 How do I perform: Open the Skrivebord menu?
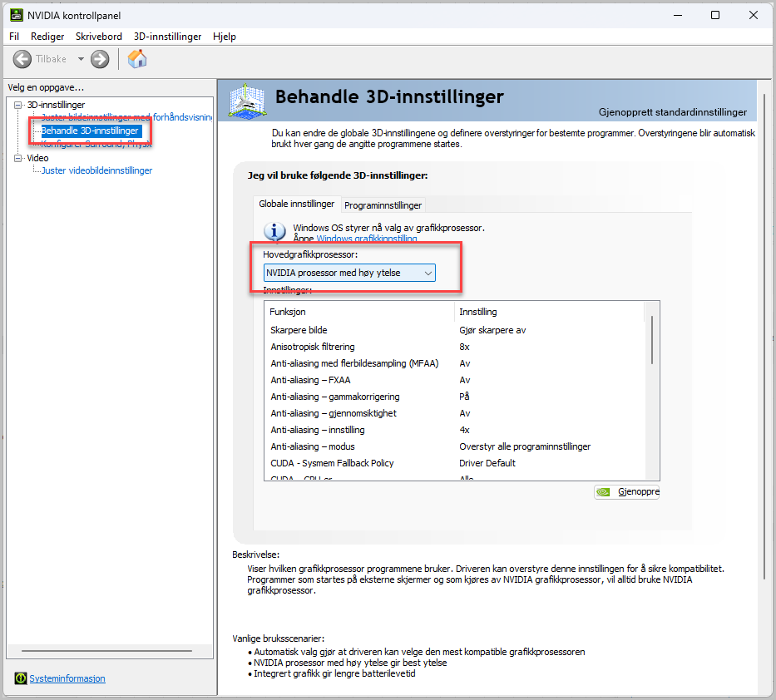99,37
